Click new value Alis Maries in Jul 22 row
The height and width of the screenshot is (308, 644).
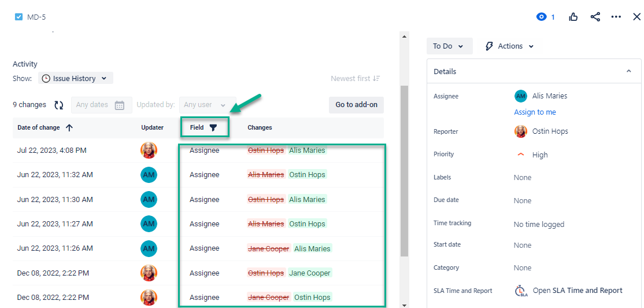coord(307,150)
